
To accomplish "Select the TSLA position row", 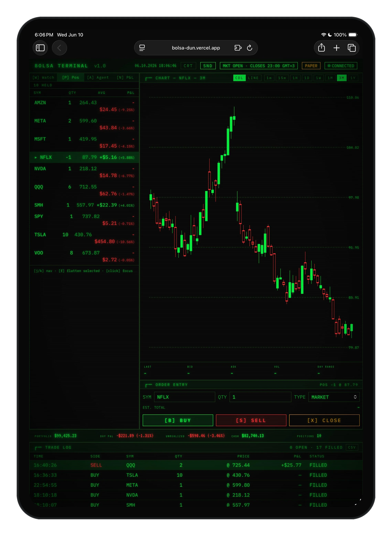I will pyautogui.click(x=84, y=238).
